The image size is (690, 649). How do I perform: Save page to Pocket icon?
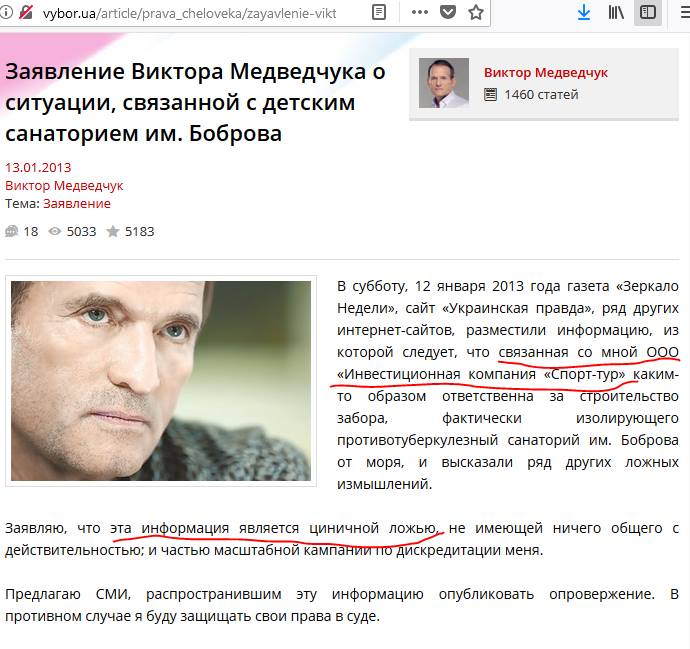pos(448,12)
